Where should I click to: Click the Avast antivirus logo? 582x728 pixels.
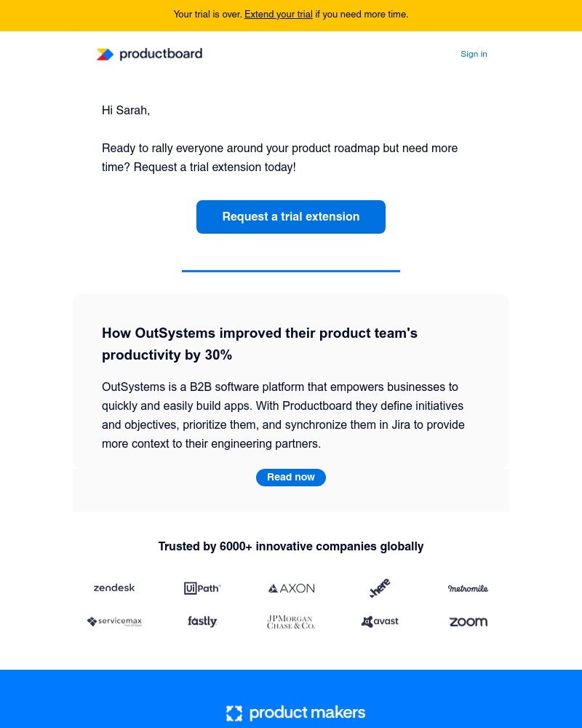pyautogui.click(x=379, y=621)
